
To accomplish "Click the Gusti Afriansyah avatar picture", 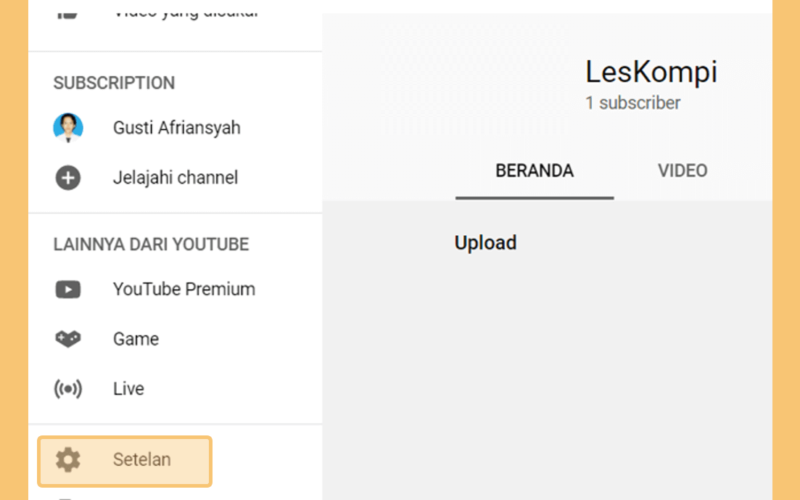I will click(x=68, y=128).
